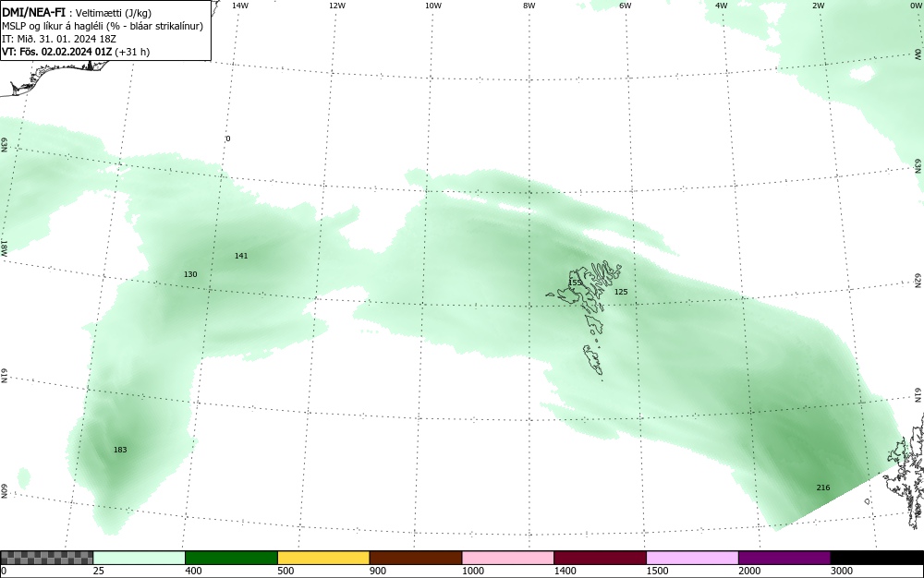Click the 62N label on right edge

918,280
